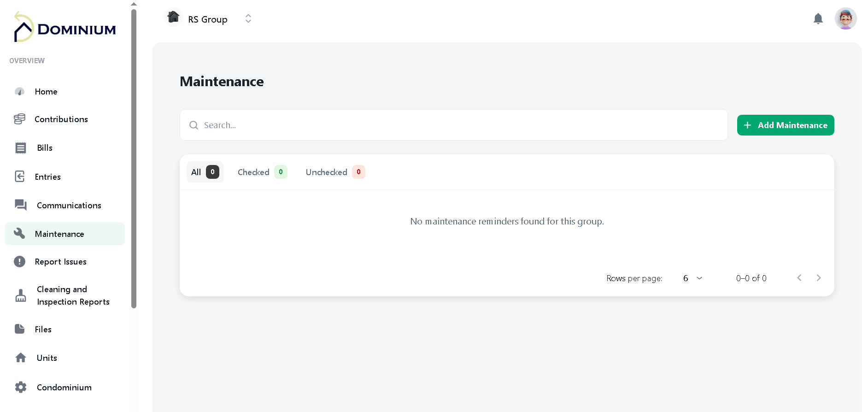Click the Home gauge icon
The width and height of the screenshot is (868, 412).
[20, 91]
